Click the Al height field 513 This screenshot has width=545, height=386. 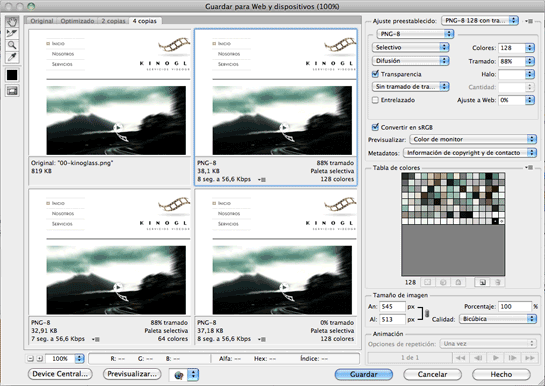point(392,319)
